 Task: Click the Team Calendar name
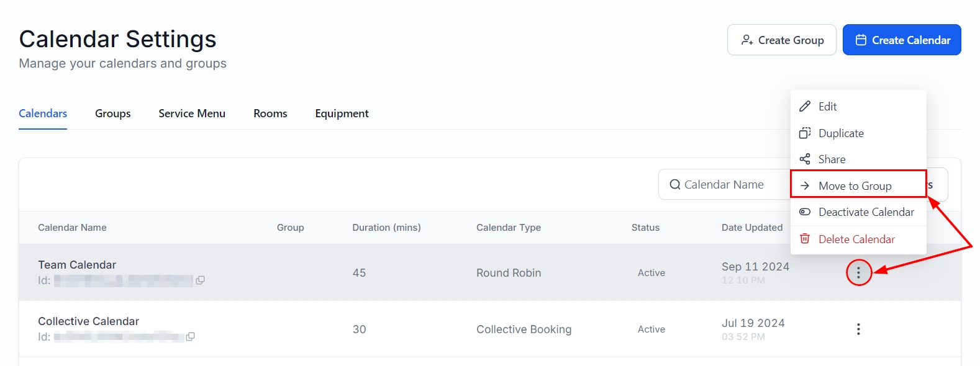tap(77, 265)
